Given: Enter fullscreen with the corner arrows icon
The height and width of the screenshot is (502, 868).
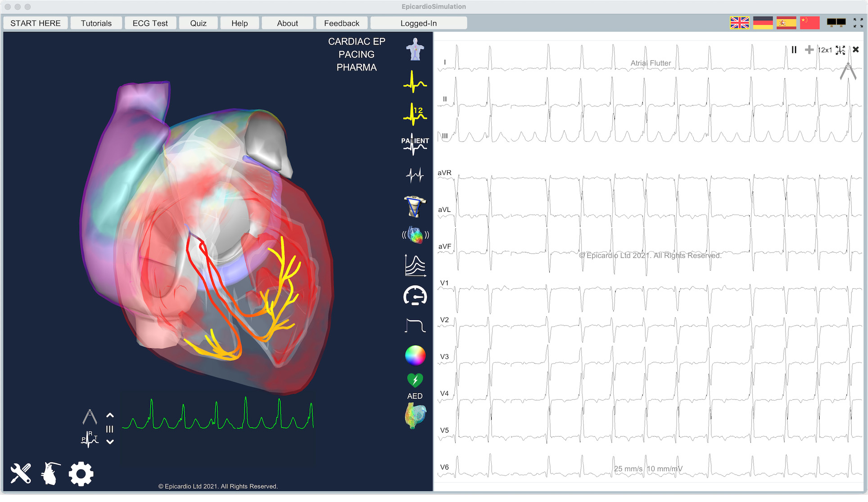Looking at the screenshot, I should click(858, 23).
